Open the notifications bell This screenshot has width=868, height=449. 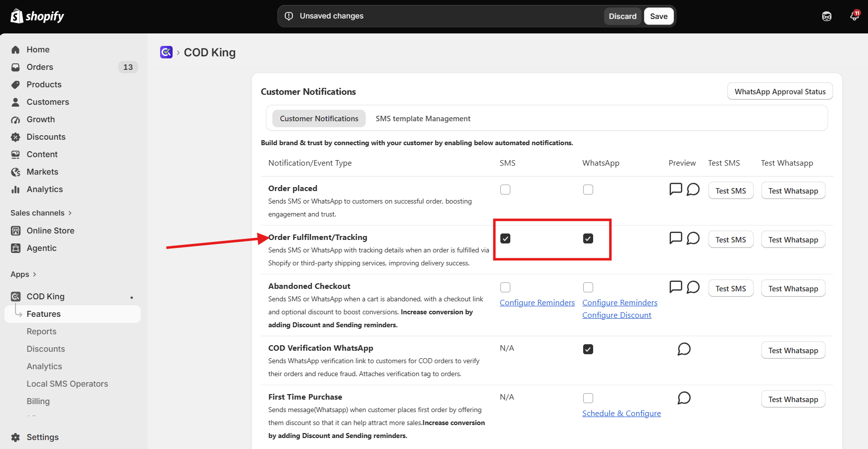coord(855,16)
